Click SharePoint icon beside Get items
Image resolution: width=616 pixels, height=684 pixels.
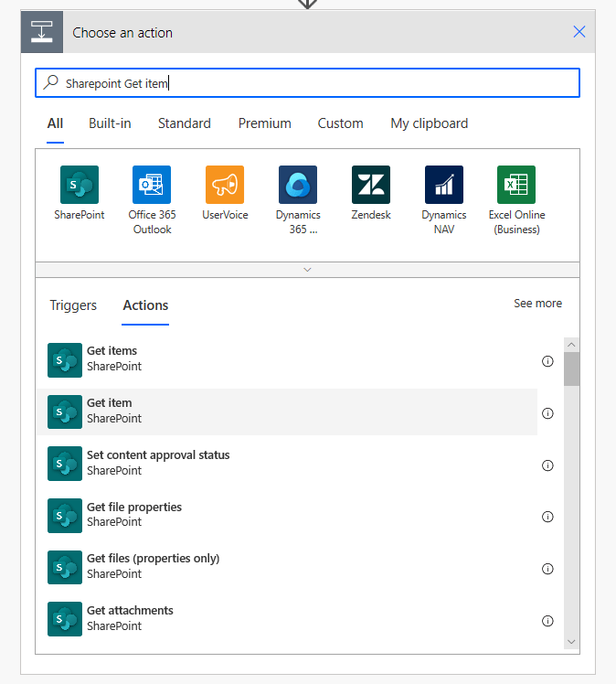65,360
